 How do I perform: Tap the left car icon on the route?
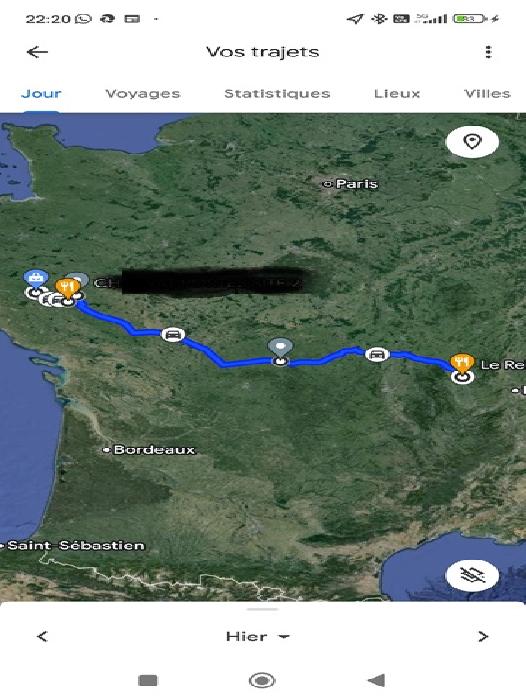tap(173, 334)
